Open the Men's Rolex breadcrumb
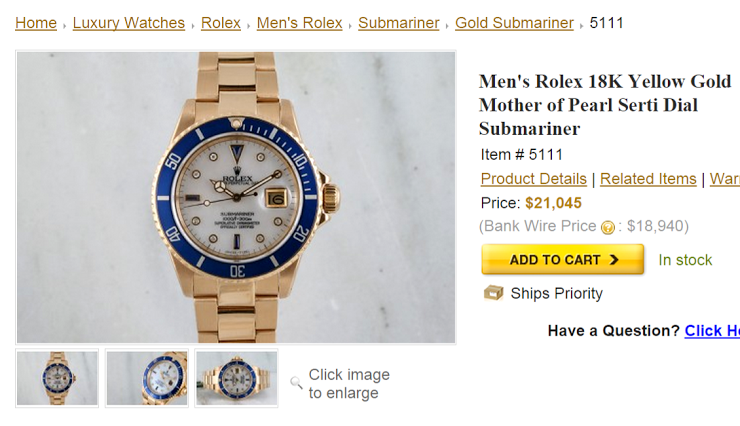 (299, 23)
